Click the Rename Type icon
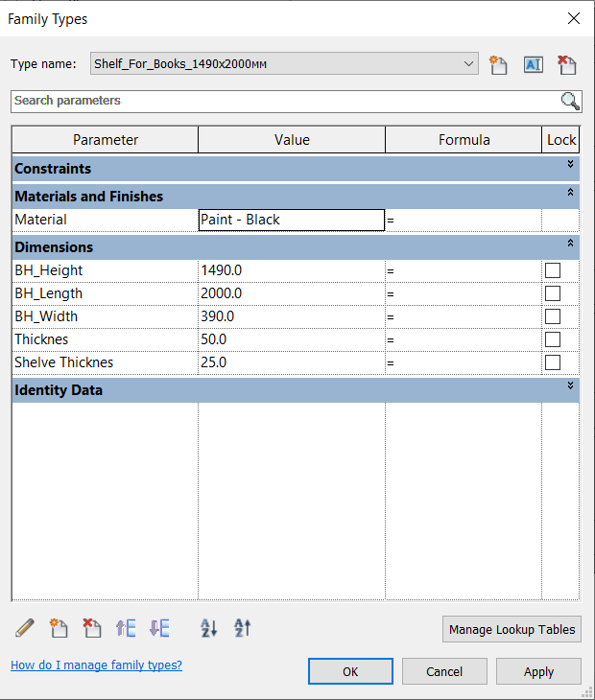 tap(533, 64)
